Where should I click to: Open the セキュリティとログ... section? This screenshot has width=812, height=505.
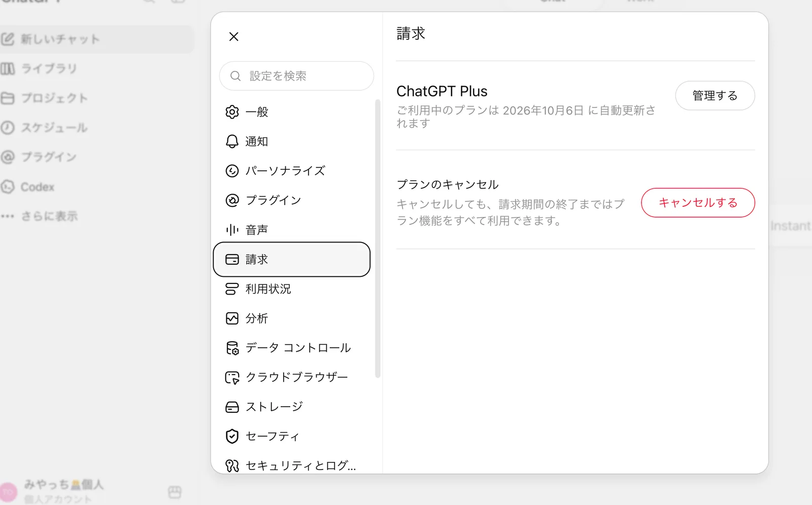tap(292, 465)
